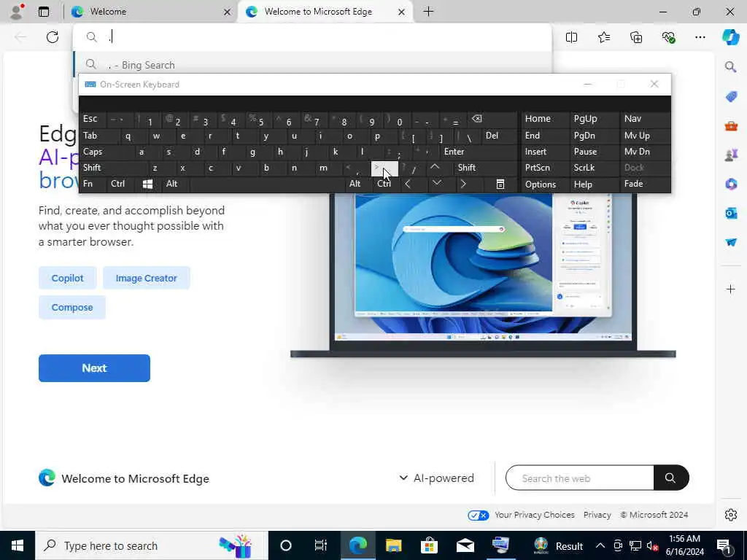Switch to Welcome to Microsoft Edge tab
747x560 pixels.
click(318, 12)
